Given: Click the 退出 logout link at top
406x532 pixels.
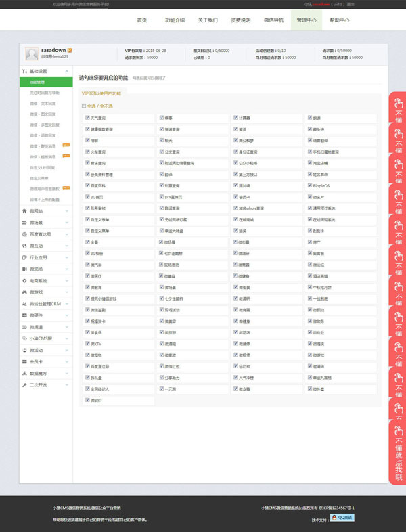Looking at the screenshot, I should [x=351, y=5].
